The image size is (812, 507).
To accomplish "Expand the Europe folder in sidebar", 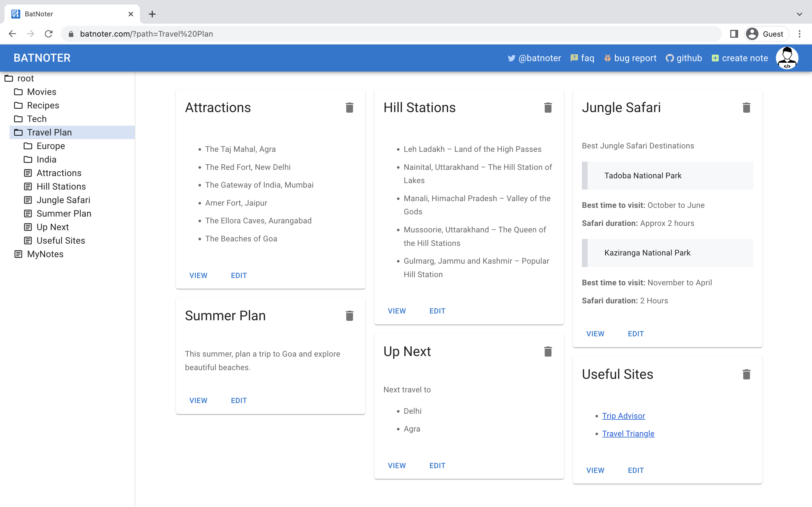I will coord(51,145).
